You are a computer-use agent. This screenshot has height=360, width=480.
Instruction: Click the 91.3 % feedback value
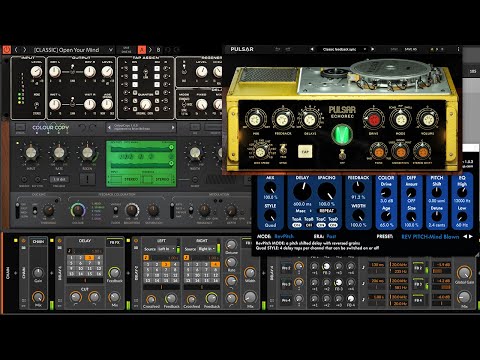[358, 197]
